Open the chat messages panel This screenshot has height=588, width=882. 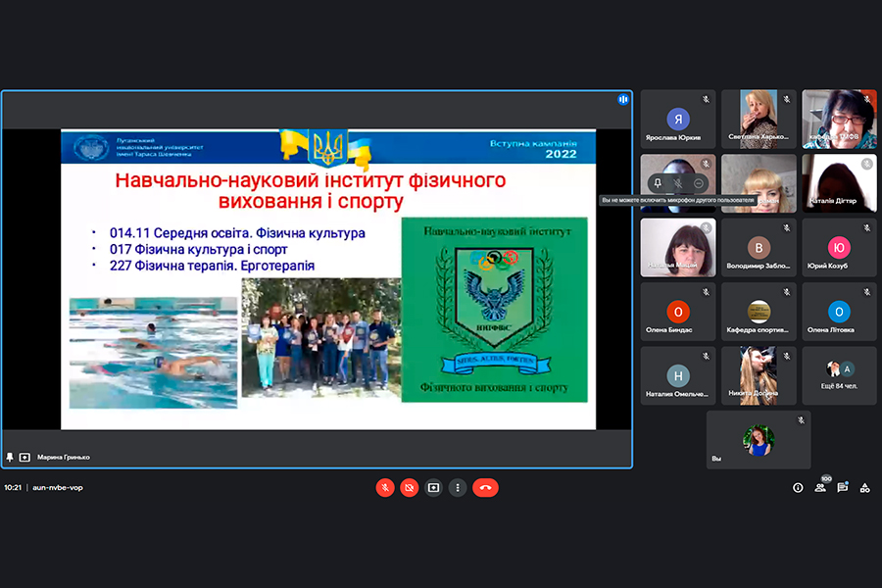pyautogui.click(x=843, y=487)
